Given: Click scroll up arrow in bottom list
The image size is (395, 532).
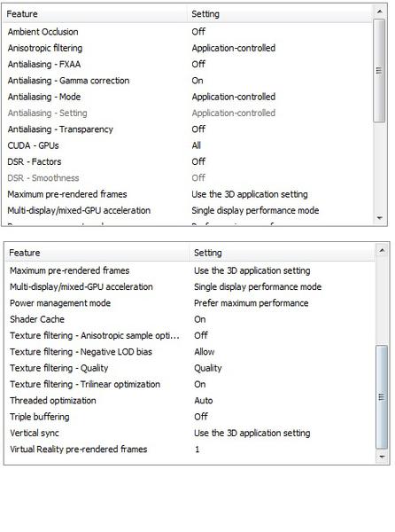Looking at the screenshot, I should pyautogui.click(x=382, y=251).
